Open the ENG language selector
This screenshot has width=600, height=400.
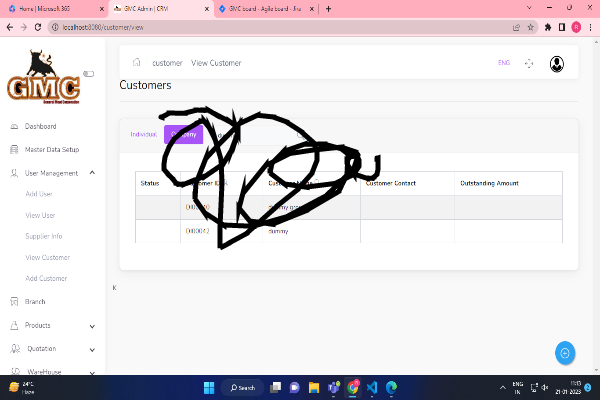click(503, 63)
